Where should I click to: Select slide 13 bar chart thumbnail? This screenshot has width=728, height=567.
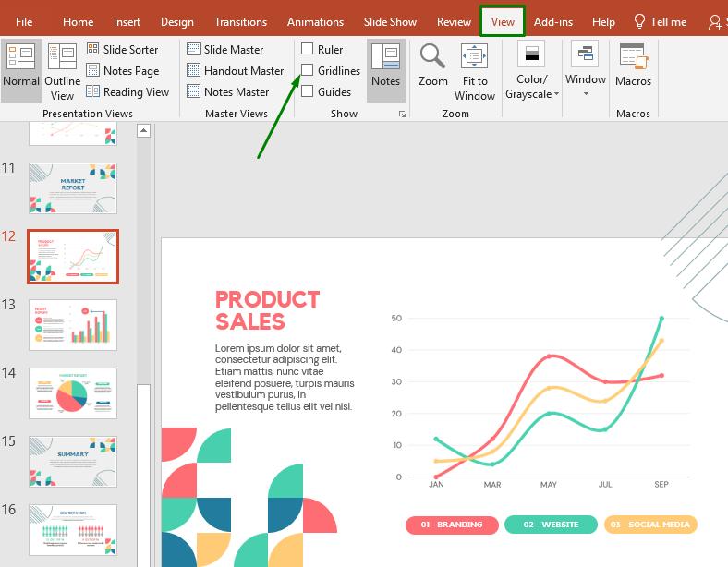tap(73, 325)
